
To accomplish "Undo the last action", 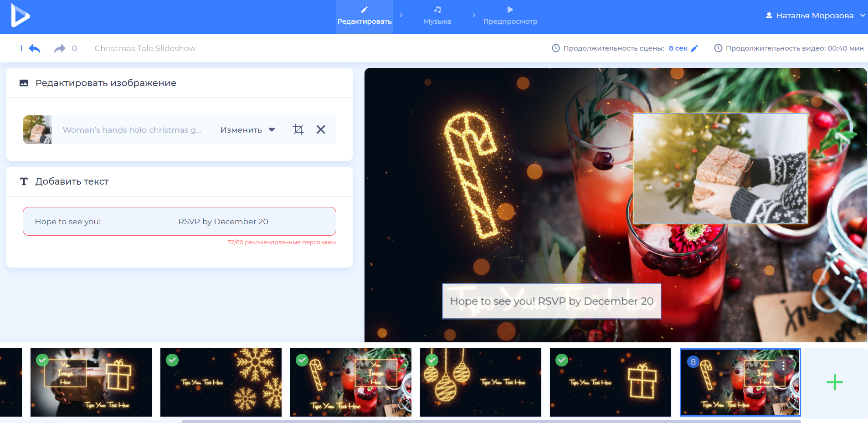I will [35, 48].
